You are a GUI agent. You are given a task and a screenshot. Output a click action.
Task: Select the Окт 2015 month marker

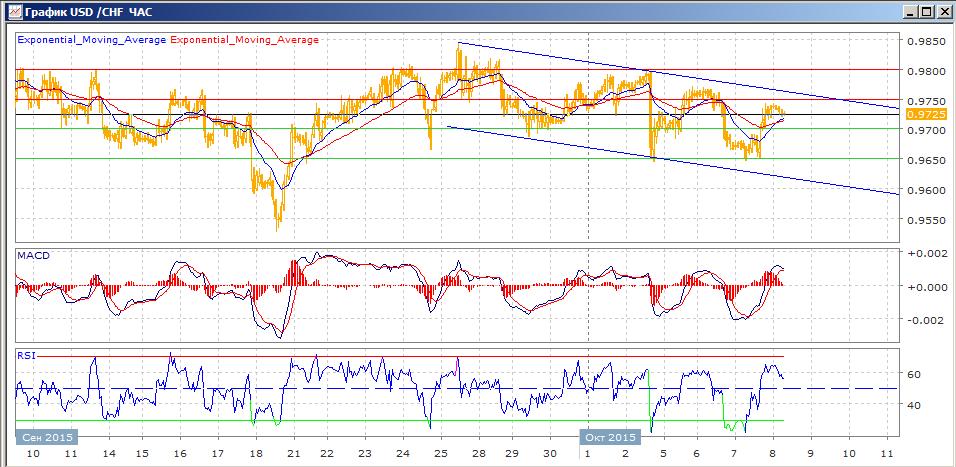point(610,437)
